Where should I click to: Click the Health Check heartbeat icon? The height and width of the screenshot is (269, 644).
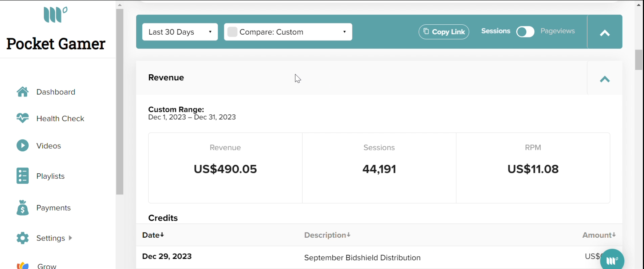coord(23,118)
